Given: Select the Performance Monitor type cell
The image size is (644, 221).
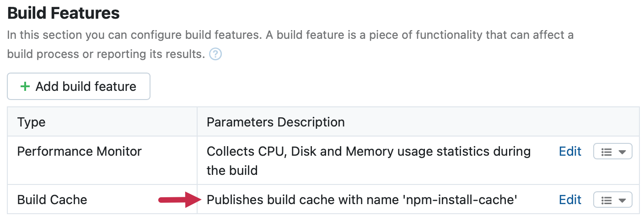Looking at the screenshot, I should pos(79,151).
